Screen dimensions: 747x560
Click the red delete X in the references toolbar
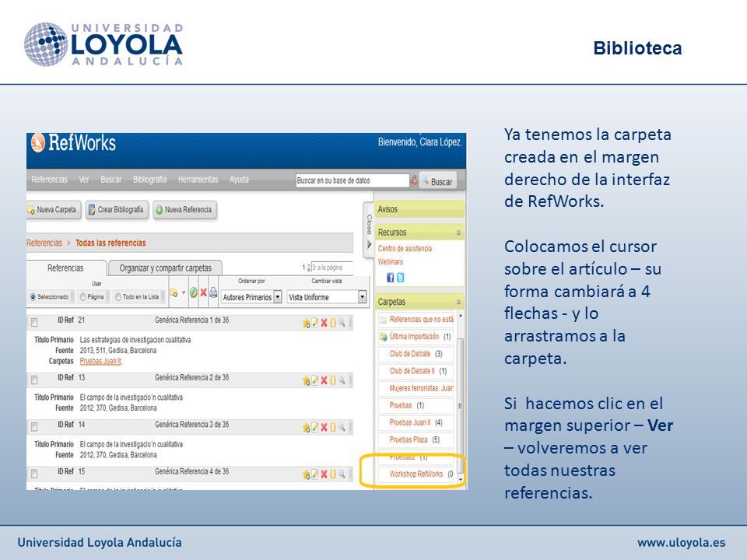203,293
